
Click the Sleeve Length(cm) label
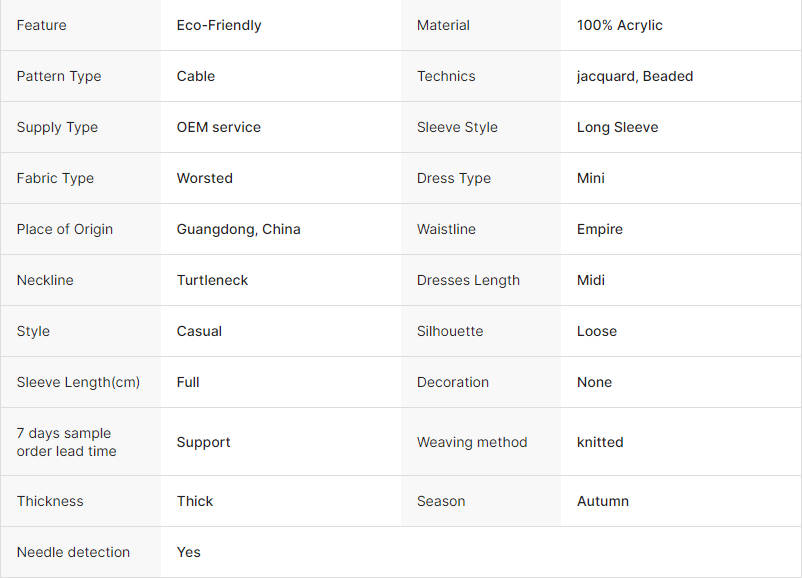coord(78,383)
